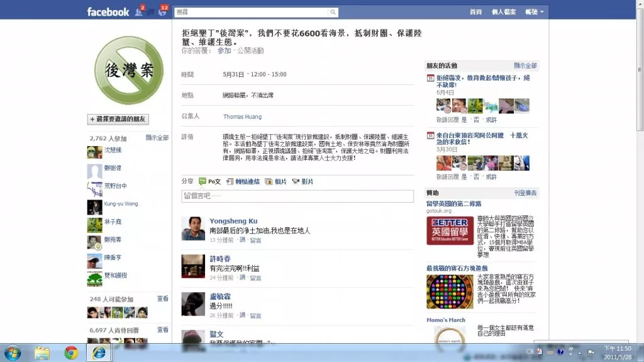The image size is (644, 362).
Task: Open organizer Thomas Huang profile
Action: 242,117
